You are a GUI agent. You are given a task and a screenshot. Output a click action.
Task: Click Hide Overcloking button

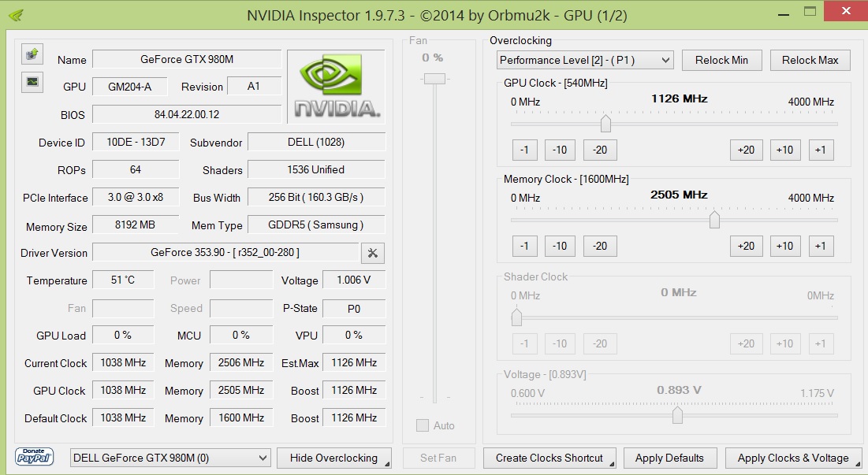coord(333,458)
